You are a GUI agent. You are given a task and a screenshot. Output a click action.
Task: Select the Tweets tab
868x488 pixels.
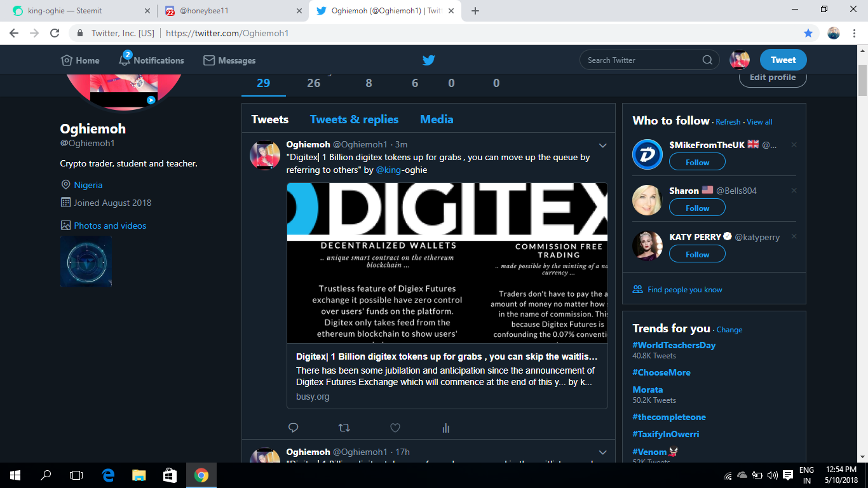pyautogui.click(x=270, y=119)
